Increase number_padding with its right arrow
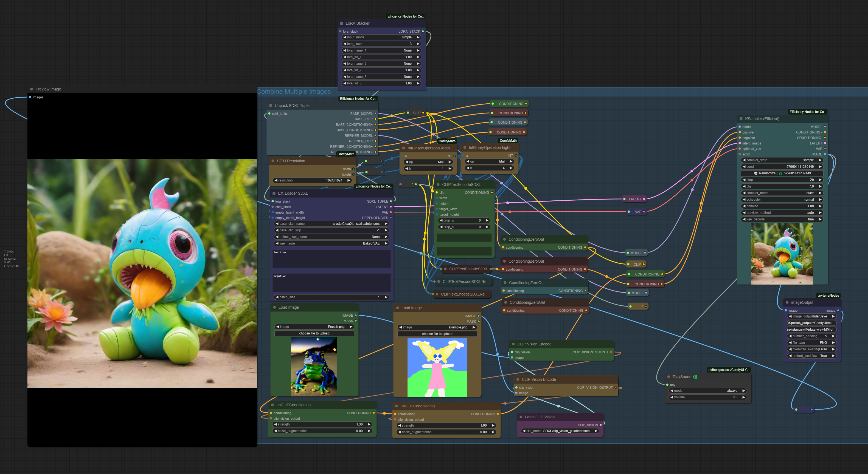Viewport: 868px width, 474px height. [833, 336]
